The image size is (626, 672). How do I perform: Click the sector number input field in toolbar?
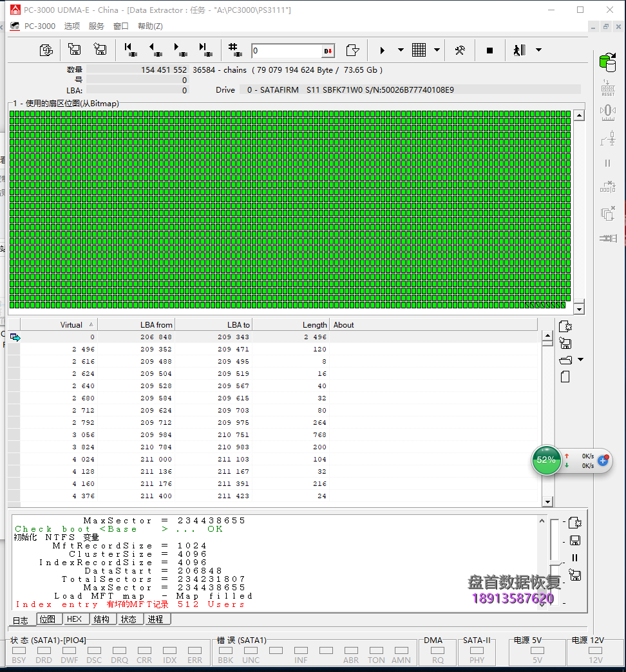pos(286,51)
